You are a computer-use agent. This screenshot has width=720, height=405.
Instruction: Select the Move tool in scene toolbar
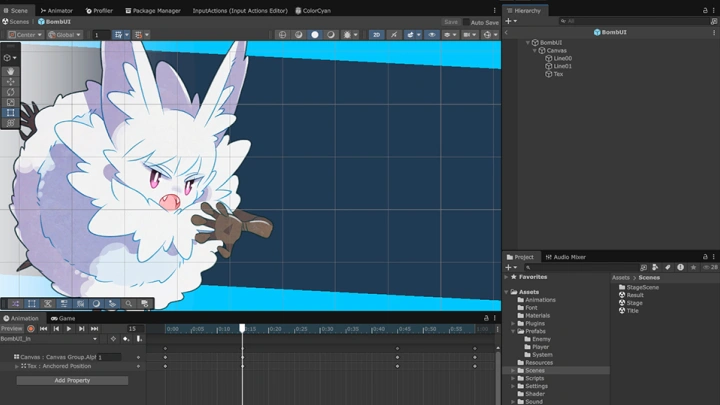coord(11,82)
